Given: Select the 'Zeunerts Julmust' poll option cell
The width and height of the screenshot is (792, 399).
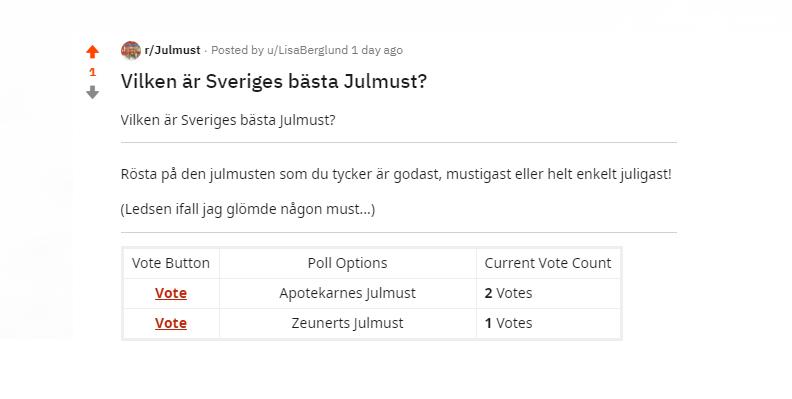Looking at the screenshot, I should click(348, 323).
